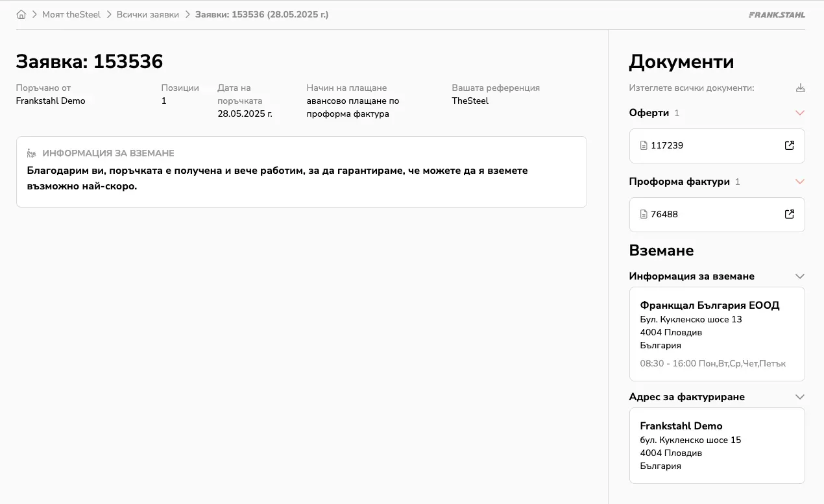Click the Адрес за фактуриране label

coord(687,397)
